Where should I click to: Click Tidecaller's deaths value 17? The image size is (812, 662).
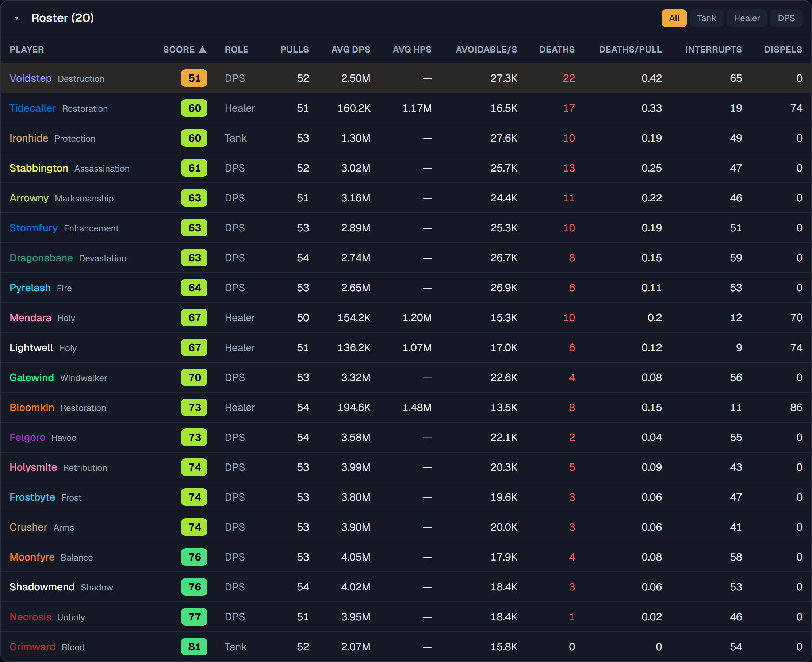568,108
